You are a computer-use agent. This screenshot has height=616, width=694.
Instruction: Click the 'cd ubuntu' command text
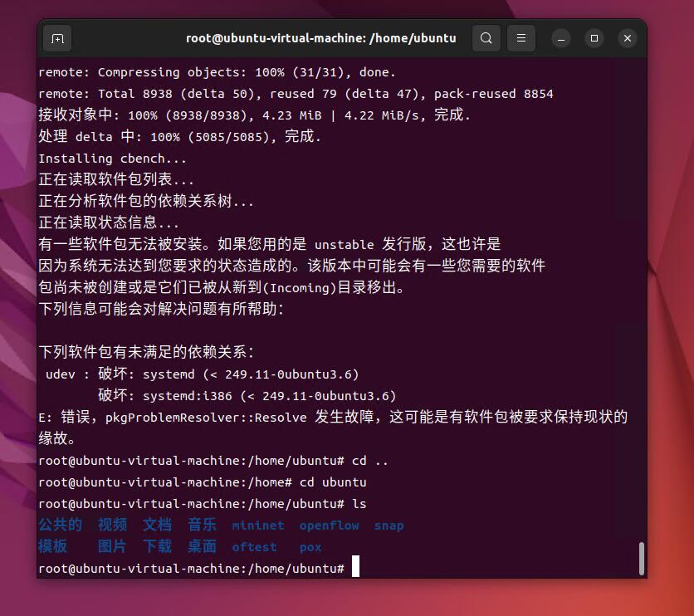click(x=333, y=482)
